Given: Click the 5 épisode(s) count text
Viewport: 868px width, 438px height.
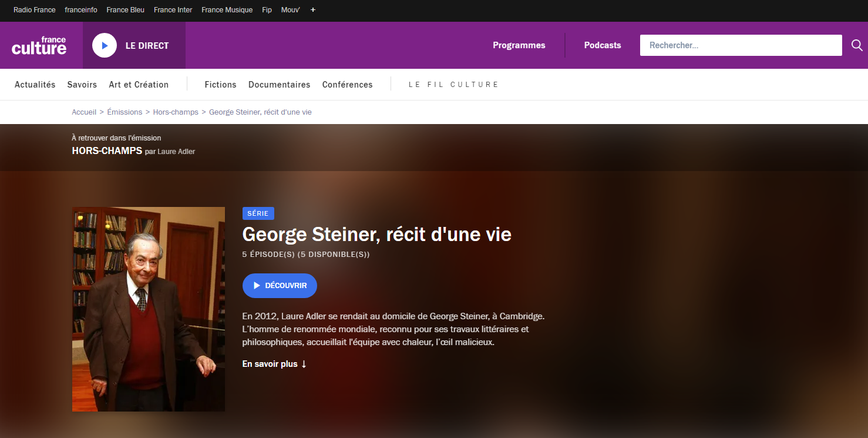Looking at the screenshot, I should pos(305,255).
